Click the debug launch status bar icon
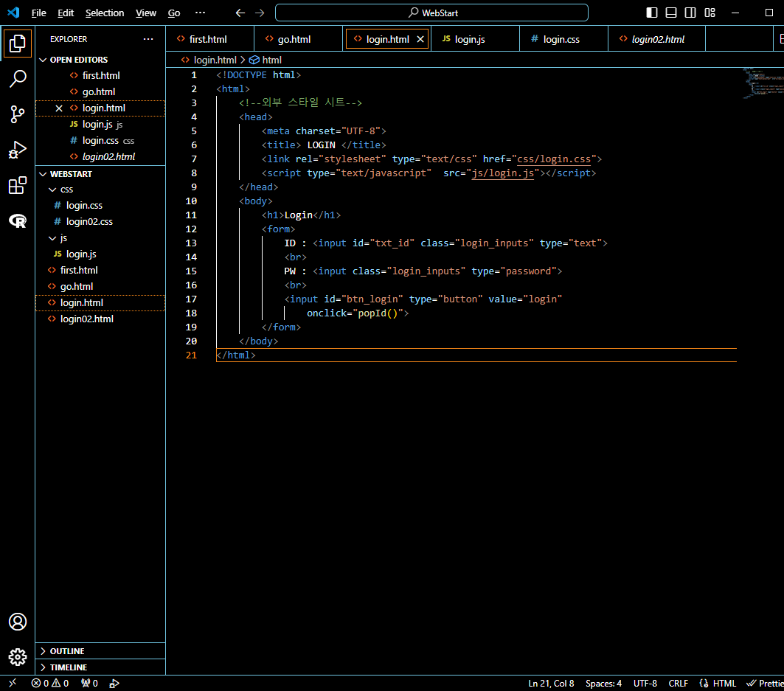The height and width of the screenshot is (691, 784). tap(114, 683)
